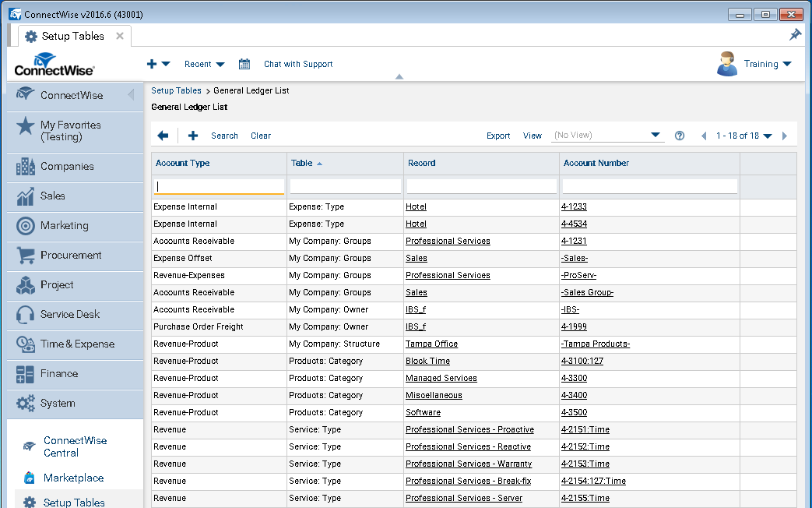This screenshot has width=812, height=508.
Task: Click View in the toolbar
Action: point(532,136)
